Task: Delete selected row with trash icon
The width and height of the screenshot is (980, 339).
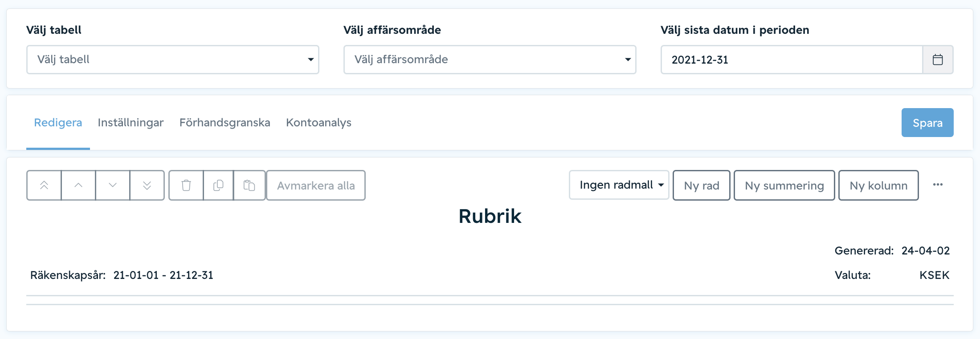Action: coord(186,186)
